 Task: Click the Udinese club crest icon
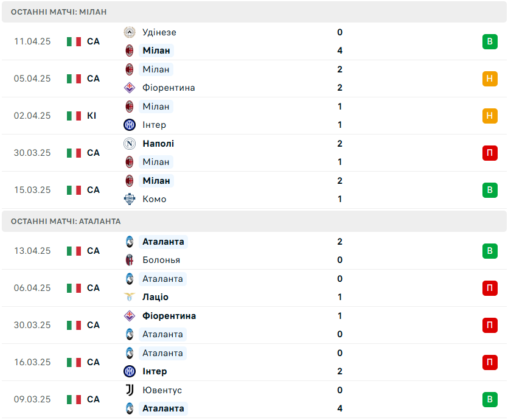point(129,32)
